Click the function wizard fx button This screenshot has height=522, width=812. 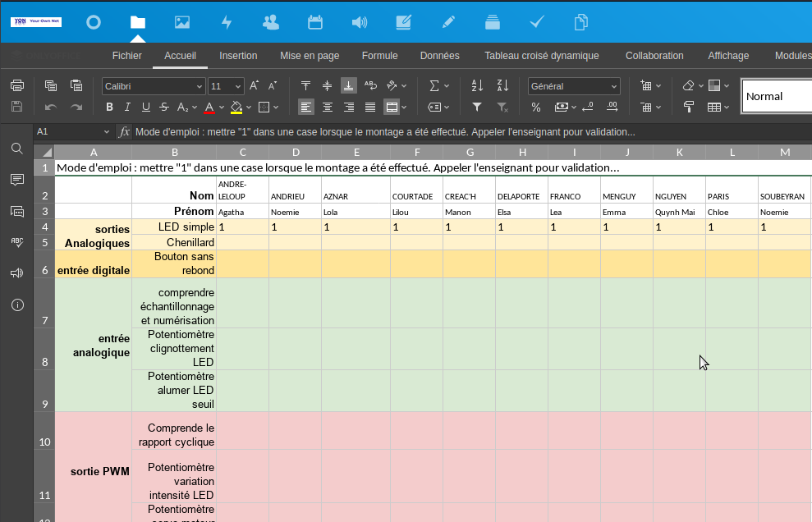point(124,132)
